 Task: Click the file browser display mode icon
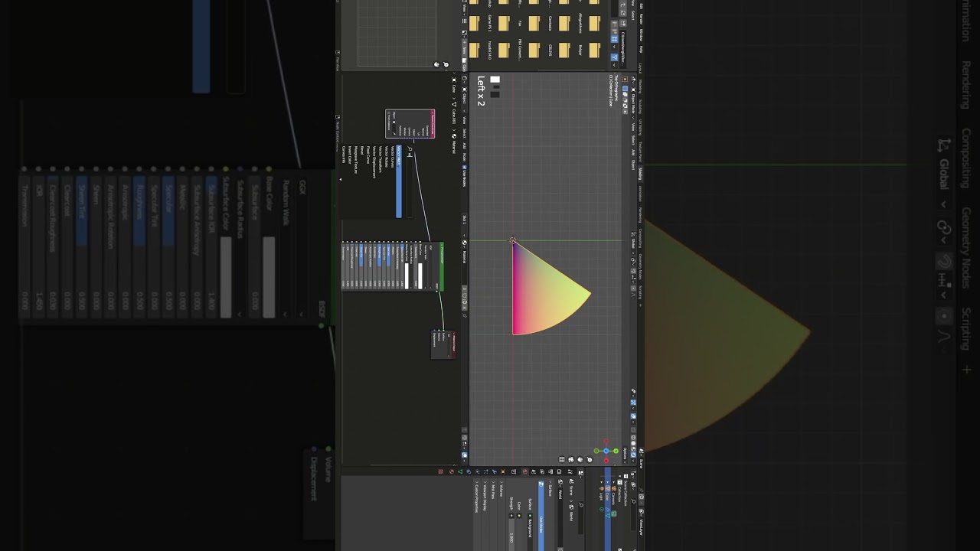point(613,38)
